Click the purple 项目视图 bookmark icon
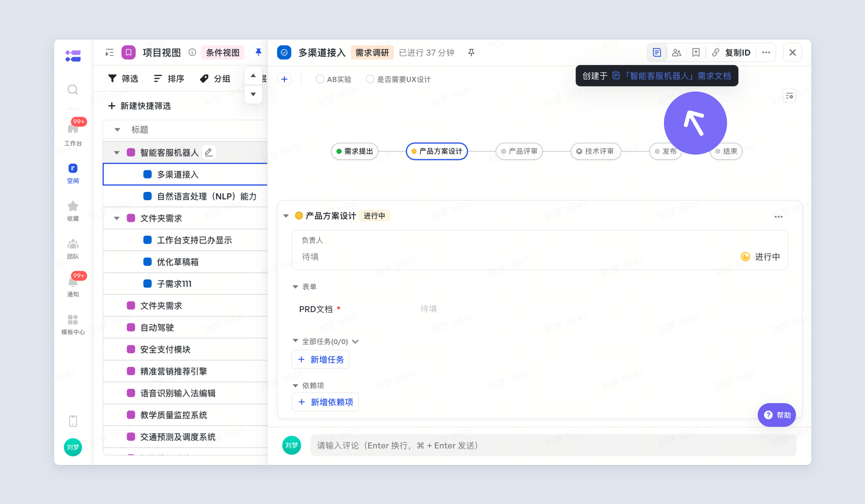The image size is (865, 504). (128, 52)
